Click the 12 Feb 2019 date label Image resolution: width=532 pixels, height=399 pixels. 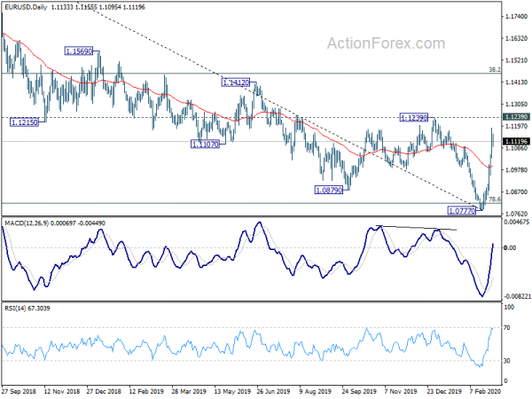[x=146, y=391]
